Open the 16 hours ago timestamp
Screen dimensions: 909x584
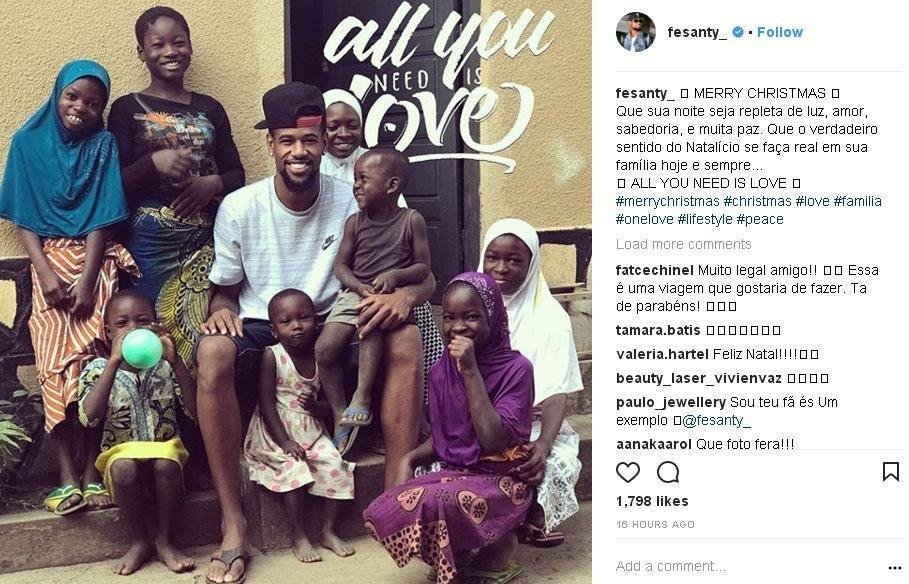(x=655, y=524)
